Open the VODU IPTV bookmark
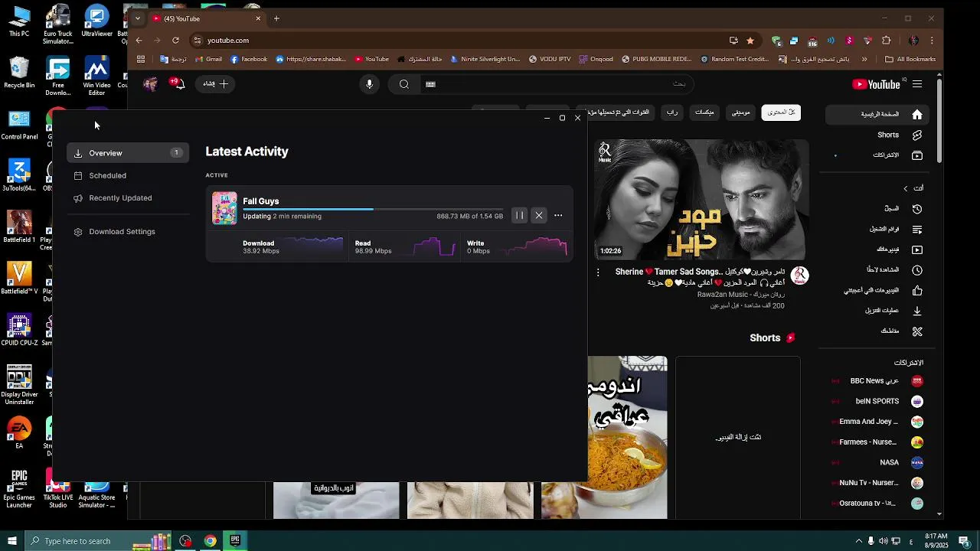Image resolution: width=980 pixels, height=551 pixels. coord(550,59)
